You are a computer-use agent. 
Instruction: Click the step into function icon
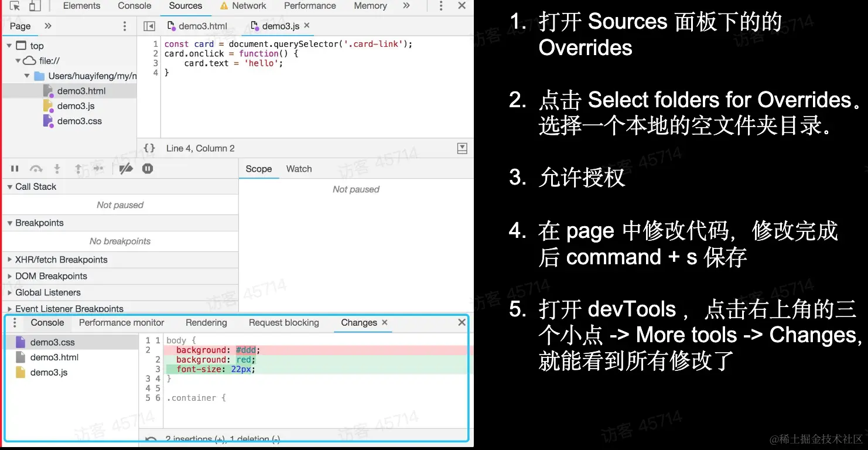[57, 169]
